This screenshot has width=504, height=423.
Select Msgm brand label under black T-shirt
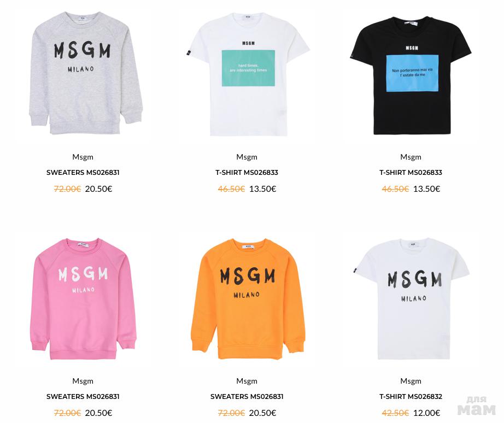tap(411, 157)
